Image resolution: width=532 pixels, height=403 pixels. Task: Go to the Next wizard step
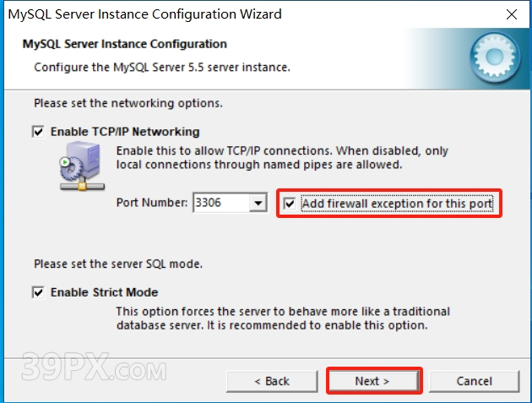click(373, 381)
